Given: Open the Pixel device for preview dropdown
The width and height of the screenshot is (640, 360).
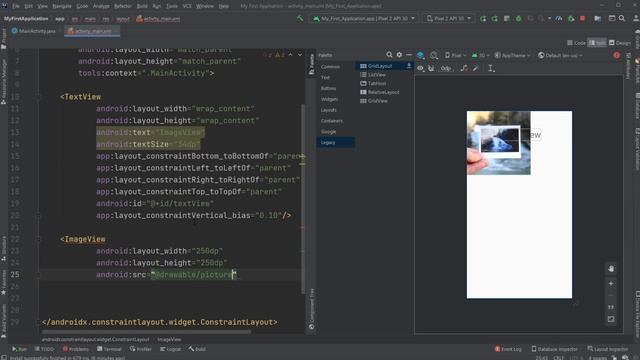Looking at the screenshot, I should pos(456,55).
